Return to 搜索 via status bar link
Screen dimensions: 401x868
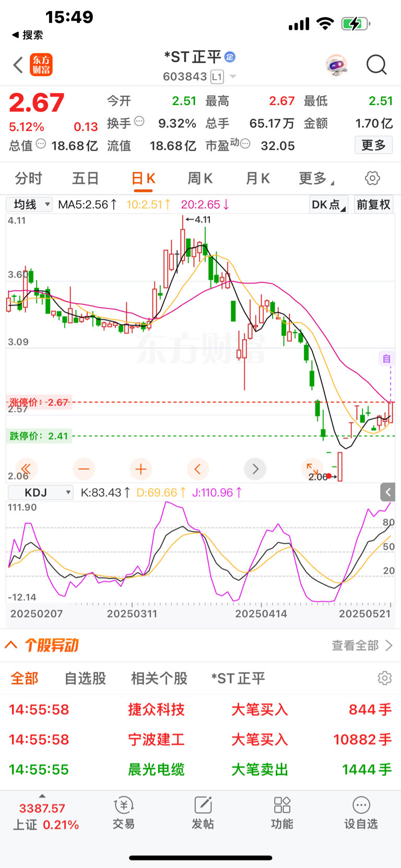coord(28,35)
